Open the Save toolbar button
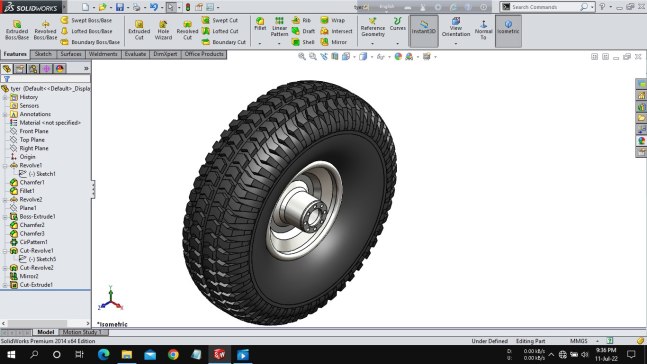647x364 pixels. coord(120,7)
